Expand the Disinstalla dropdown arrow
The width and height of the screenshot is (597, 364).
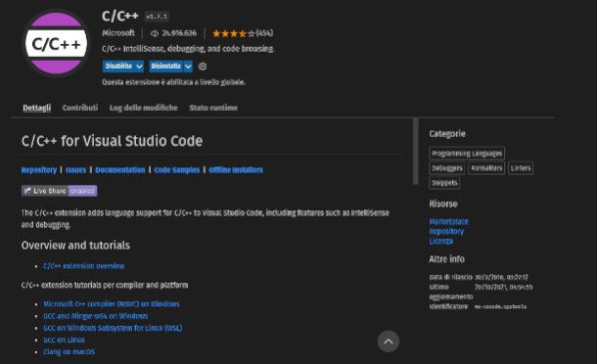point(188,67)
